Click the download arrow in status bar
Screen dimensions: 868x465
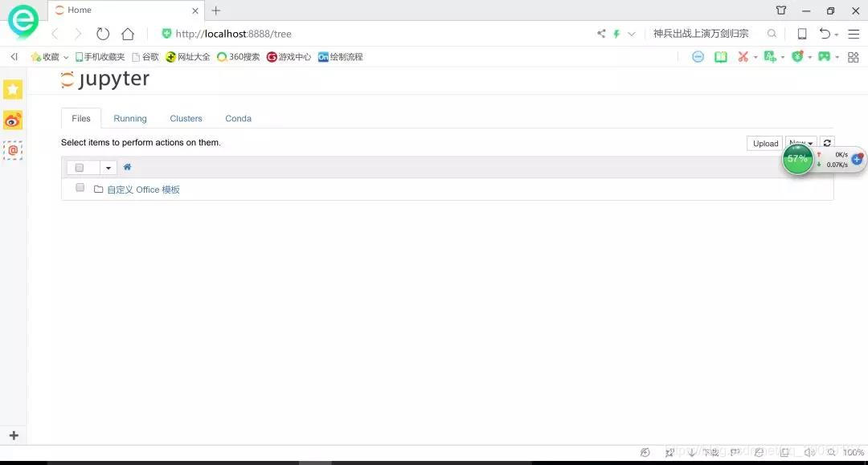(x=691, y=452)
